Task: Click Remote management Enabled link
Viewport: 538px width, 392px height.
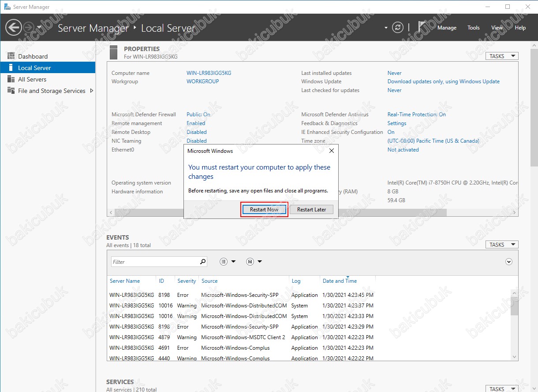Action: [x=196, y=123]
